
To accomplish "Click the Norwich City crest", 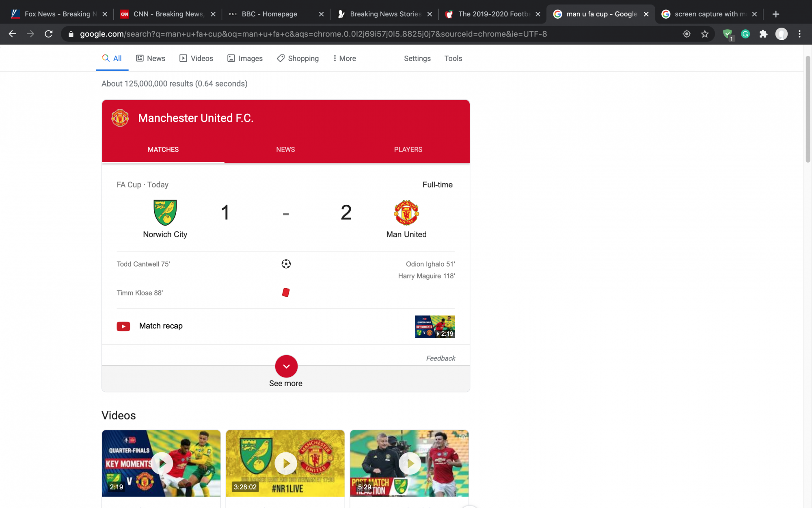I will (x=165, y=213).
